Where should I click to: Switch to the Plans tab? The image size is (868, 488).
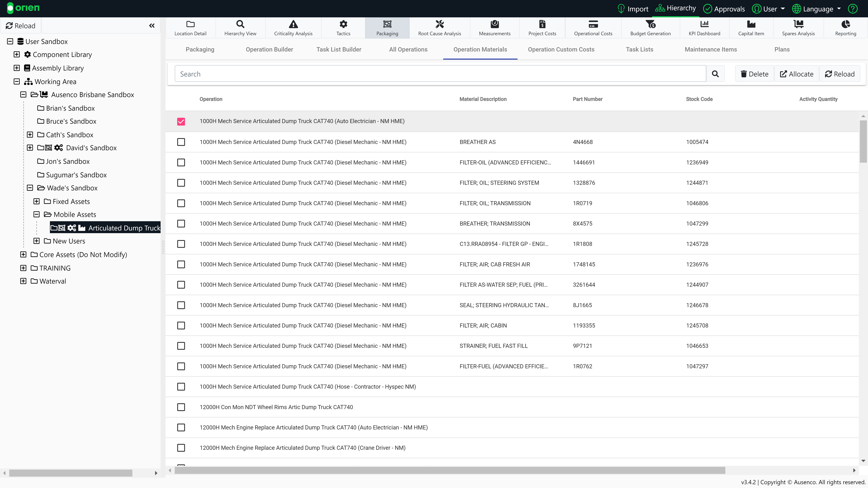tap(782, 49)
